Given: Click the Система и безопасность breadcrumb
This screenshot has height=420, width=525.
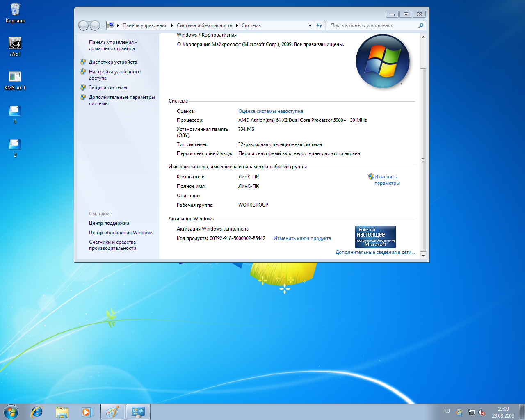Looking at the screenshot, I should point(204,25).
